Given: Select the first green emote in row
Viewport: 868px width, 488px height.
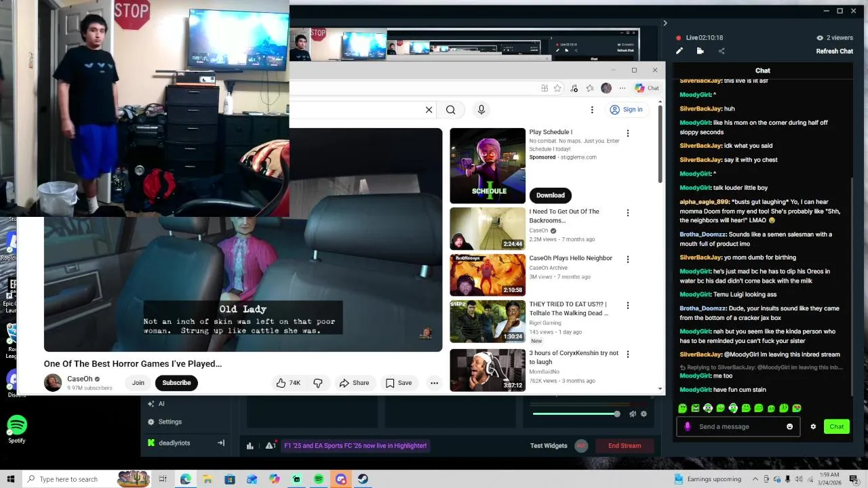Looking at the screenshot, I should pyautogui.click(x=682, y=408).
